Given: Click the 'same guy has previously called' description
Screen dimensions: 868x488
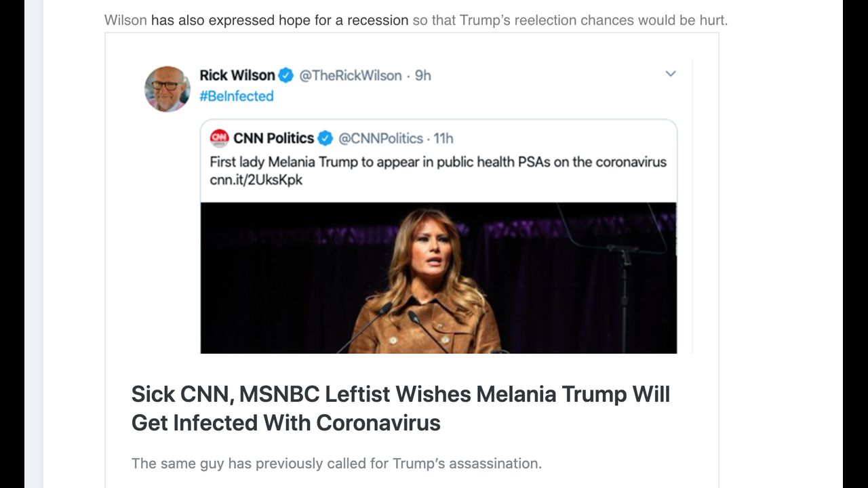Looking at the screenshot, I should 336,464.
